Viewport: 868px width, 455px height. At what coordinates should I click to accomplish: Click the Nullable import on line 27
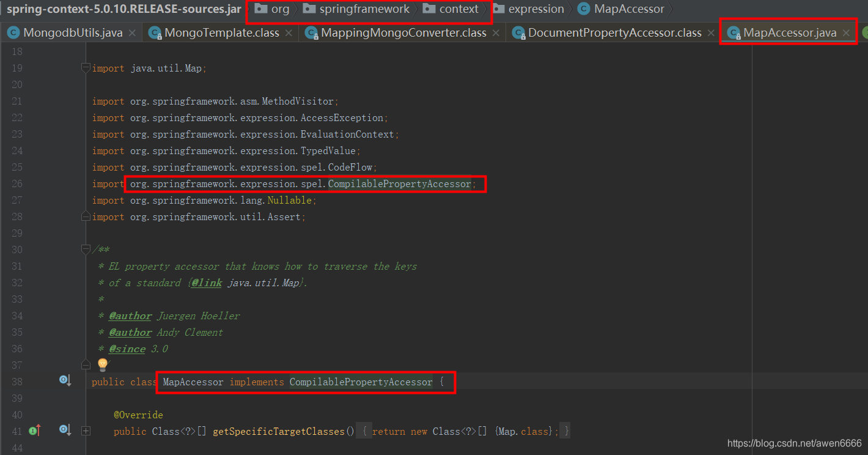point(204,201)
